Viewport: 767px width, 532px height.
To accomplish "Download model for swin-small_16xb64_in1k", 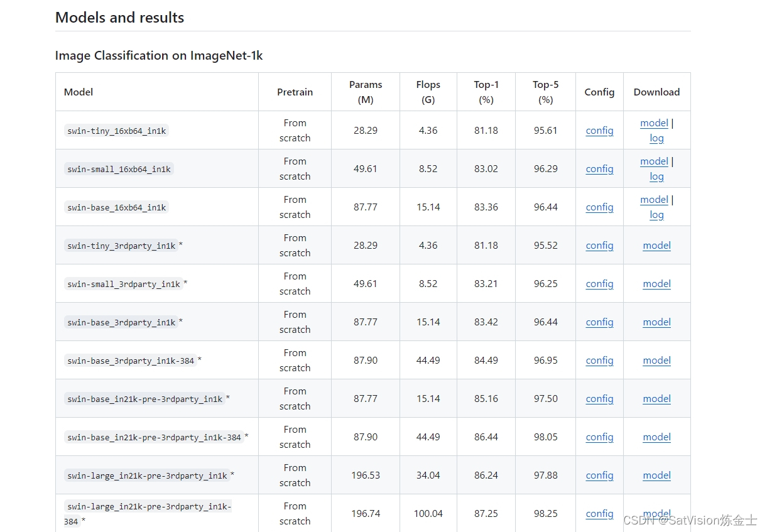I will pyautogui.click(x=654, y=161).
